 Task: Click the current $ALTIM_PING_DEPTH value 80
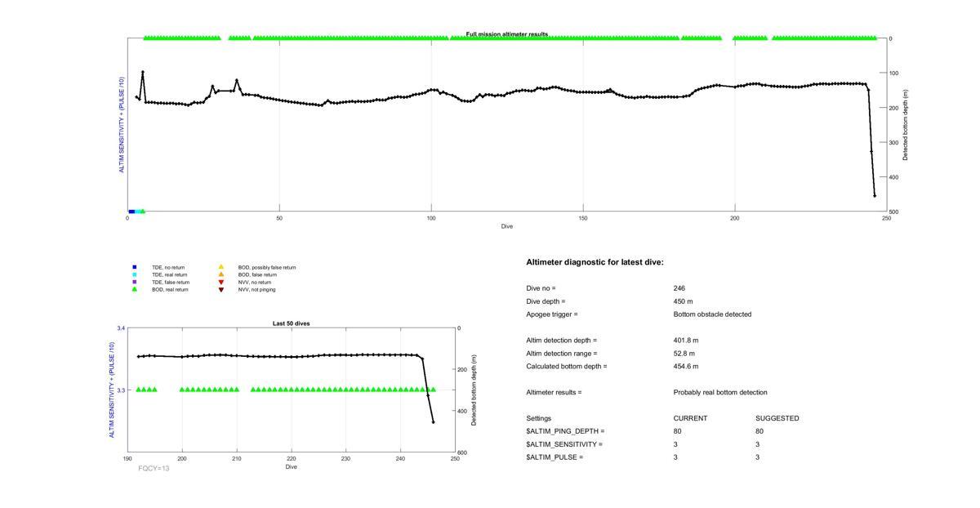[678, 431]
